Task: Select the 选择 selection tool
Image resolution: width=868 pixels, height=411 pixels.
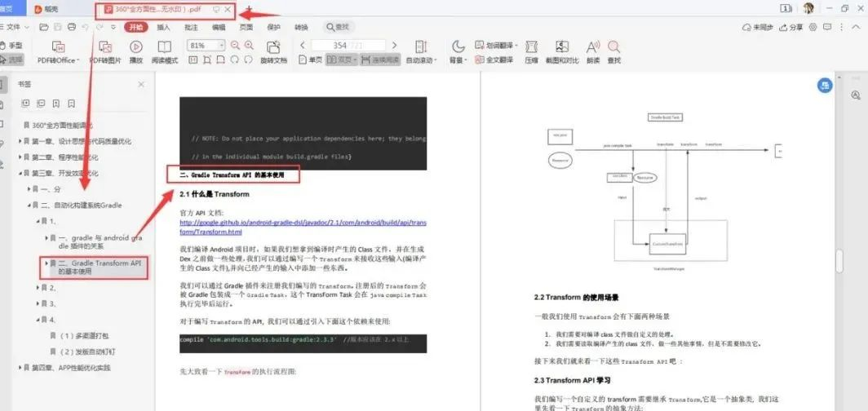Action: pyautogui.click(x=11, y=60)
